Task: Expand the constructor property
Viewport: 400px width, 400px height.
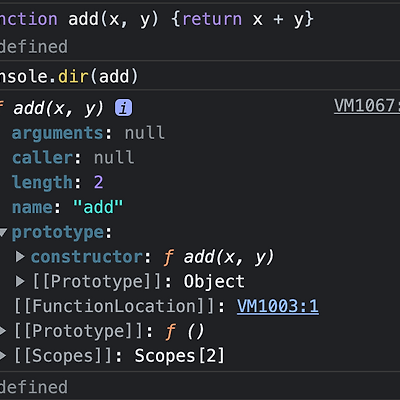Action: 20,257
